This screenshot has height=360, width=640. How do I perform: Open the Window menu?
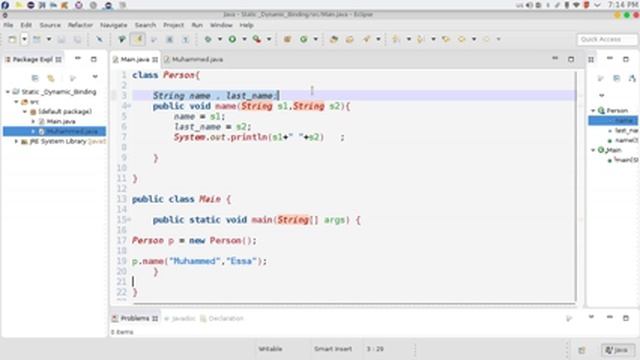point(221,25)
